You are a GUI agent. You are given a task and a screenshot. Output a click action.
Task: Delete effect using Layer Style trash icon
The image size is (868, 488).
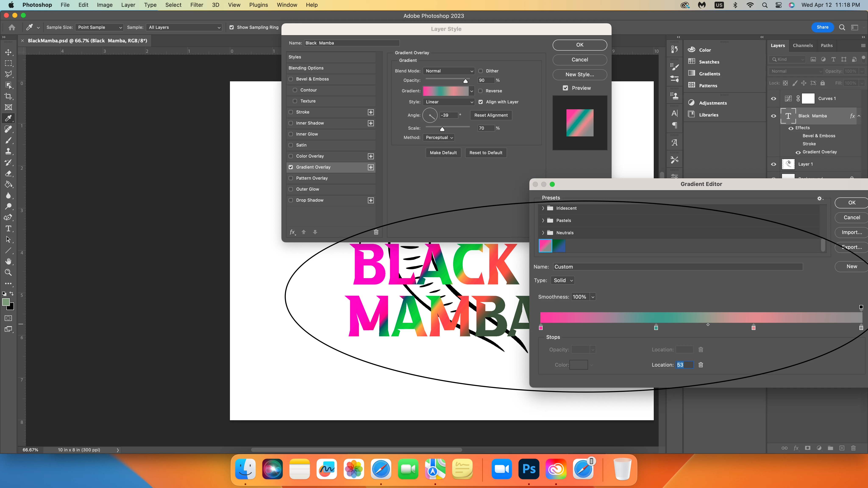376,232
